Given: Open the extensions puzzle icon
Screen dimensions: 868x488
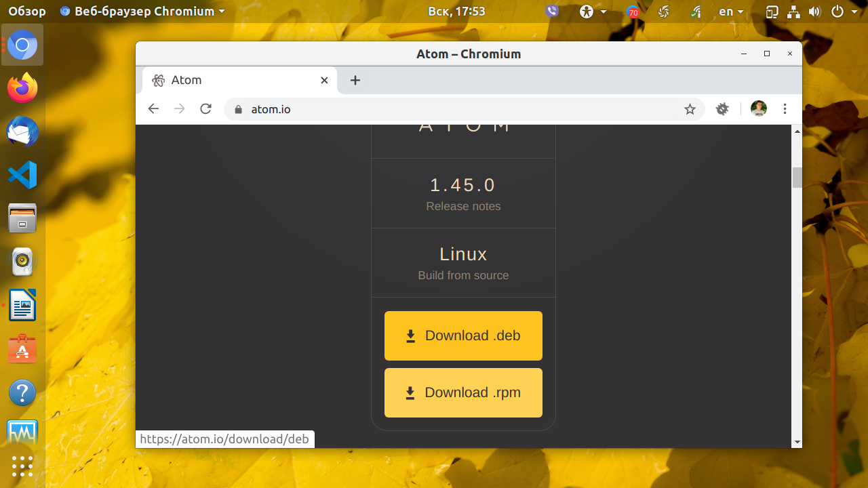Looking at the screenshot, I should pos(722,109).
